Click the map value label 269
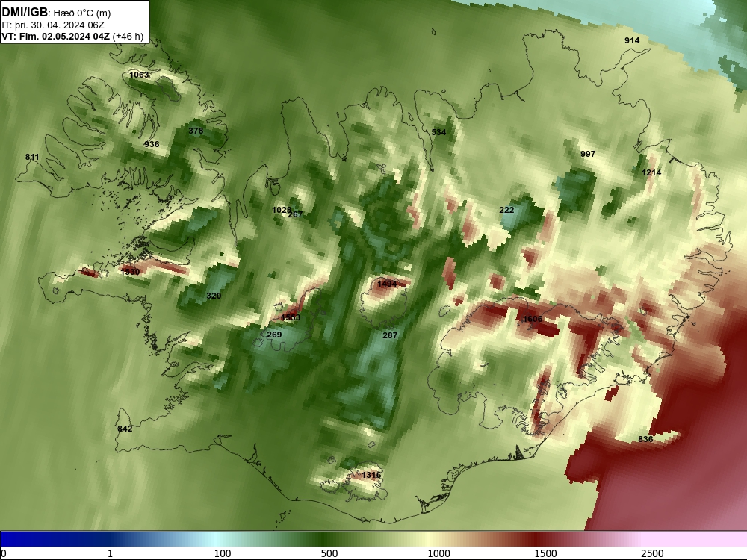The height and width of the screenshot is (560, 747). [274, 335]
